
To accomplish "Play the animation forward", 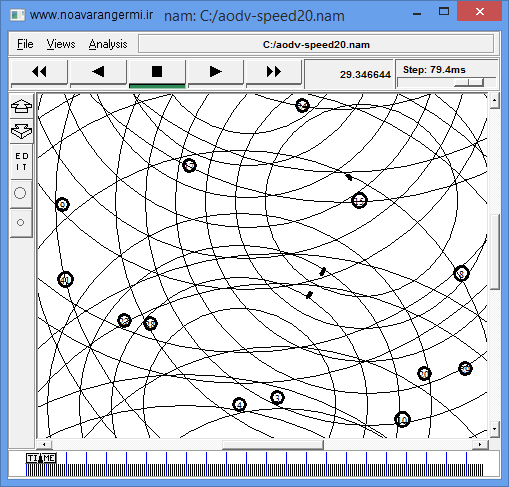I will click(216, 72).
